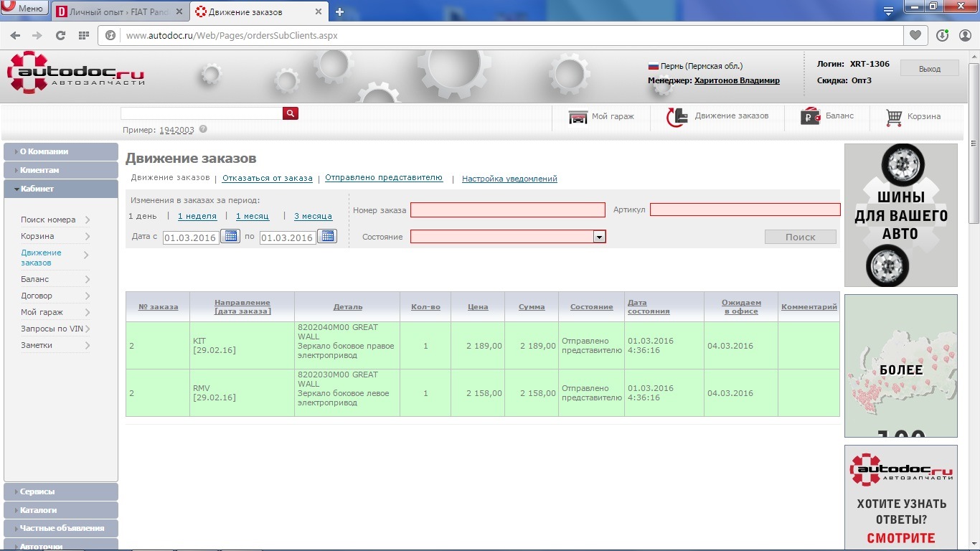The height and width of the screenshot is (551, 980).
Task: Click the part number search box
Action: 202,113
